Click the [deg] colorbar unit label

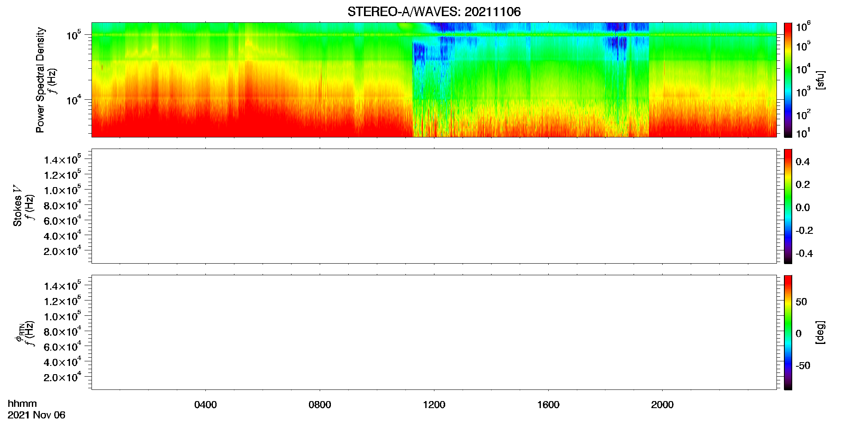(820, 332)
